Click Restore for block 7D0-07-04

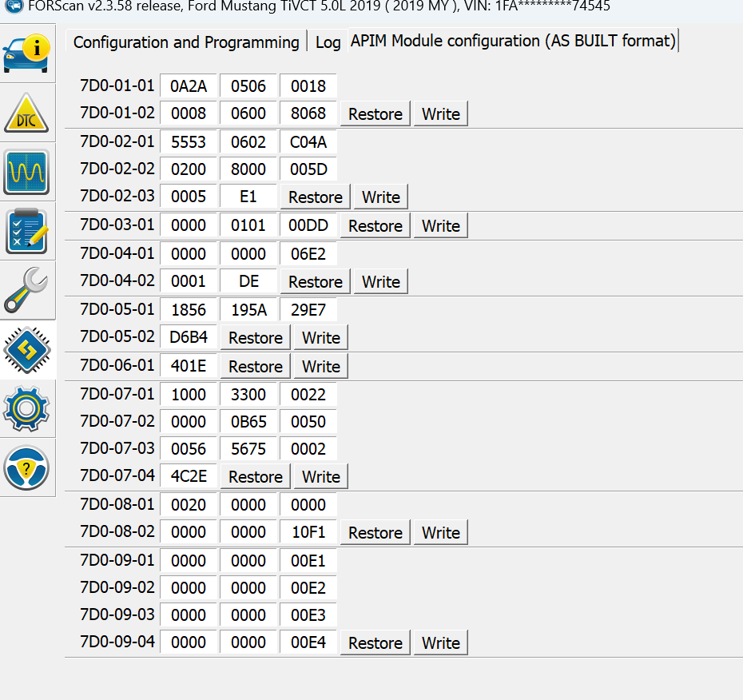coord(256,476)
